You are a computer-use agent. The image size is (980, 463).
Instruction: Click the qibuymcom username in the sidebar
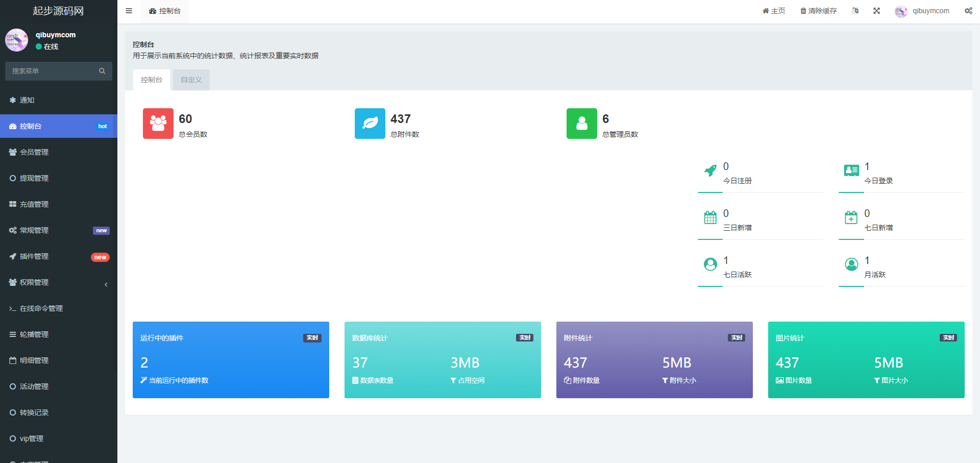coord(56,35)
